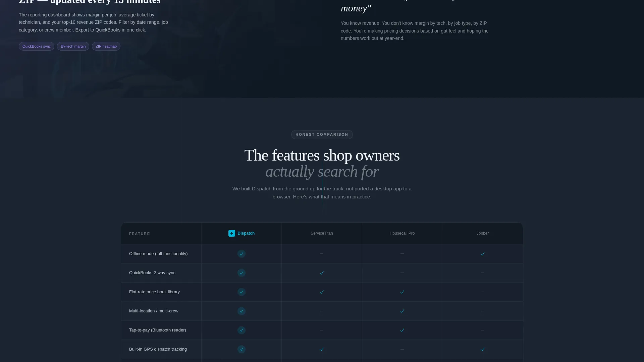Click paragraph starting 'We built Dispatch from'

tap(322, 193)
